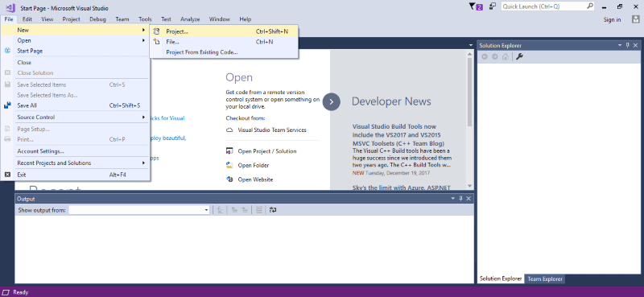
Task: Click the round arrow button beside Developer News
Action: point(332,101)
